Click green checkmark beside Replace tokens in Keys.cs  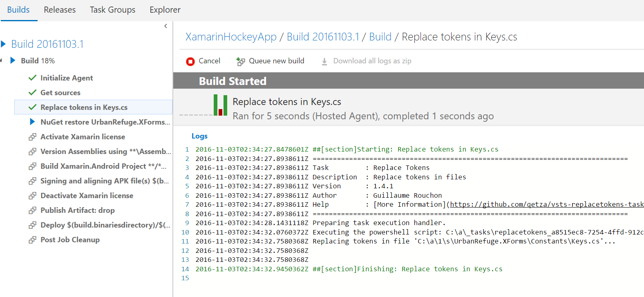coord(33,107)
